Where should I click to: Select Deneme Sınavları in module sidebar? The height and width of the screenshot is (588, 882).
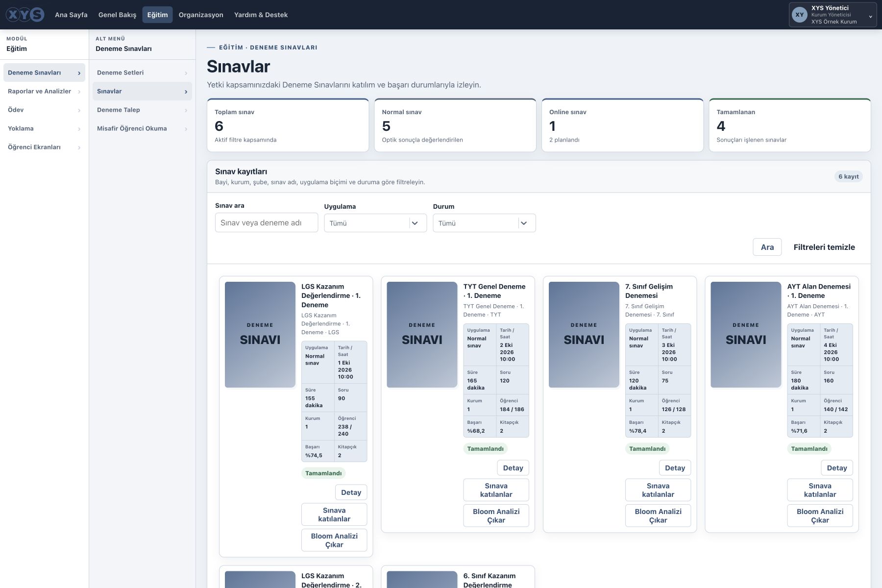(x=44, y=73)
